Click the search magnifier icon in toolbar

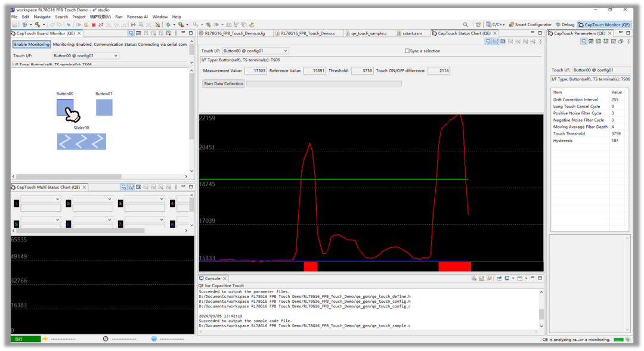(x=466, y=25)
